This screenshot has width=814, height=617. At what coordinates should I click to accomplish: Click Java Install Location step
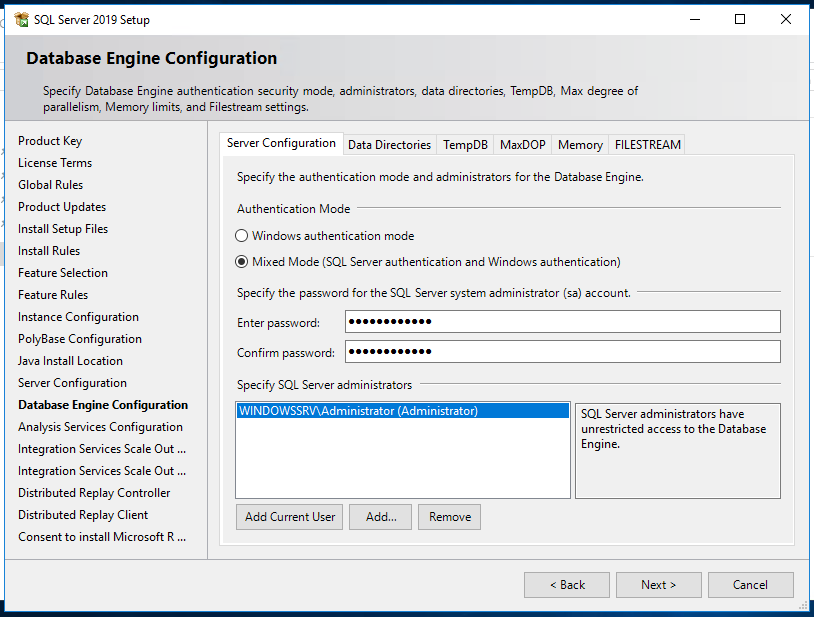click(70, 361)
